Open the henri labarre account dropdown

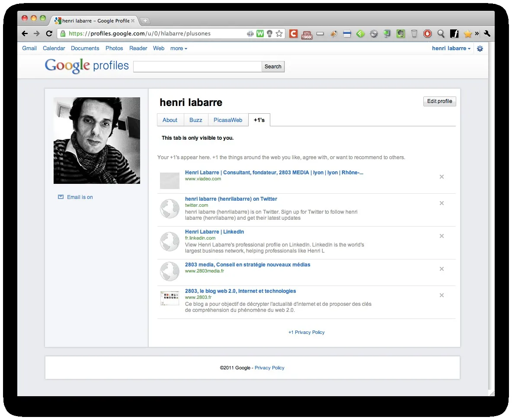click(x=451, y=48)
